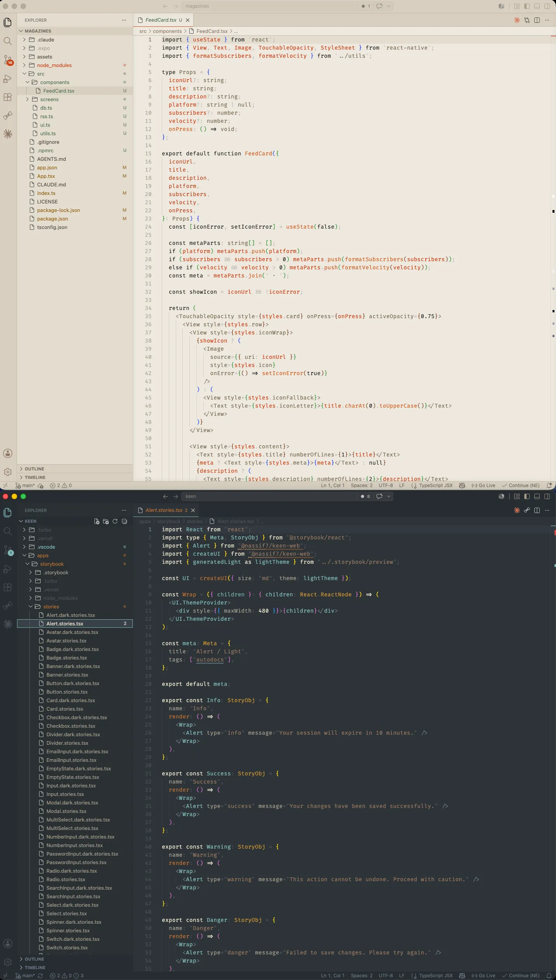556x980 pixels.
Task: Open Accounts icon in magazines window
Action: (x=7, y=453)
